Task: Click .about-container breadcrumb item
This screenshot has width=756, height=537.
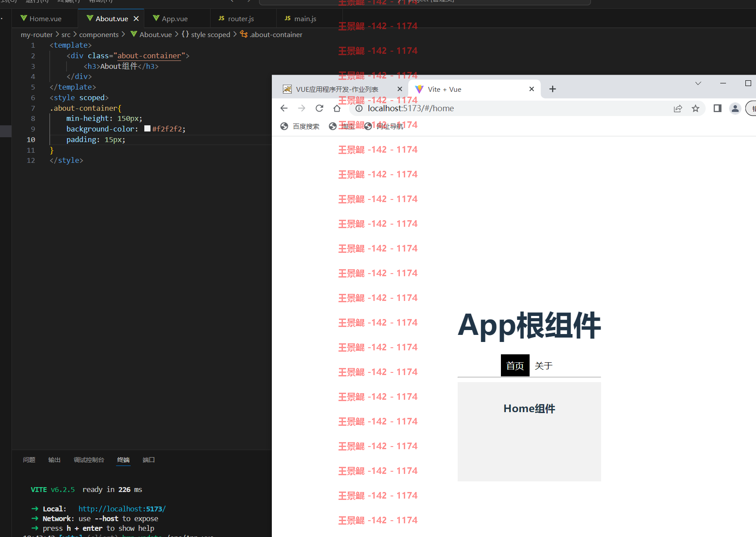Action: [x=271, y=34]
